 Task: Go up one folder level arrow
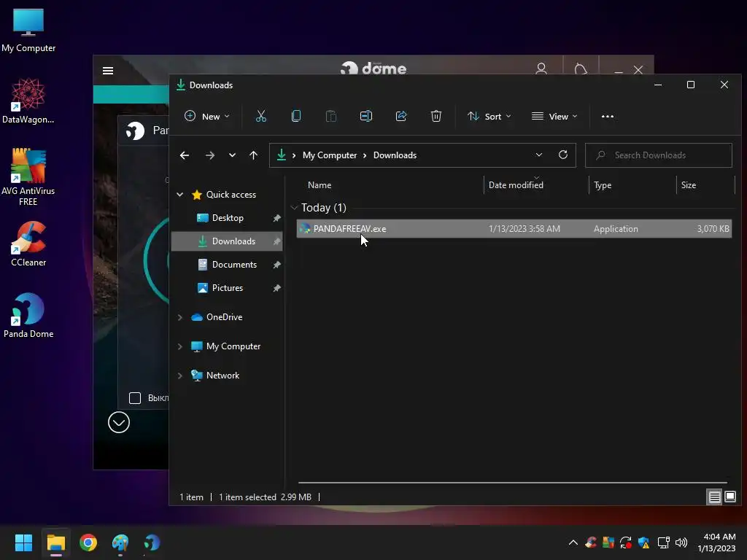point(253,155)
